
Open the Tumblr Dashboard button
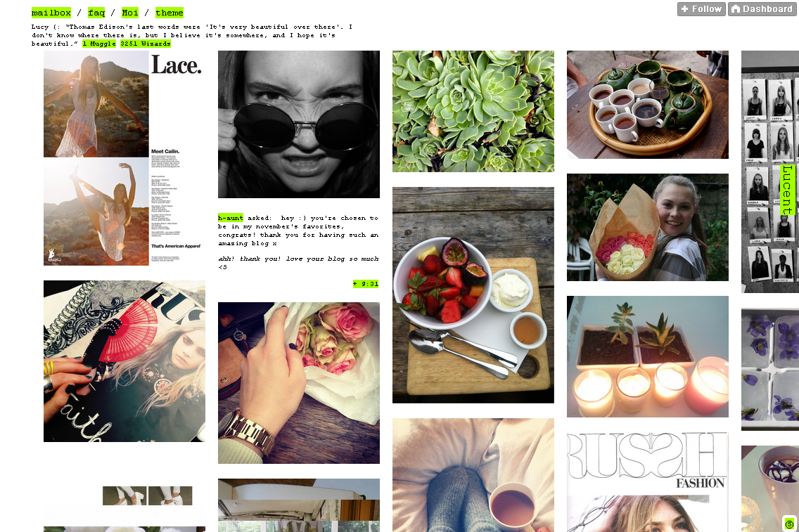(762, 8)
